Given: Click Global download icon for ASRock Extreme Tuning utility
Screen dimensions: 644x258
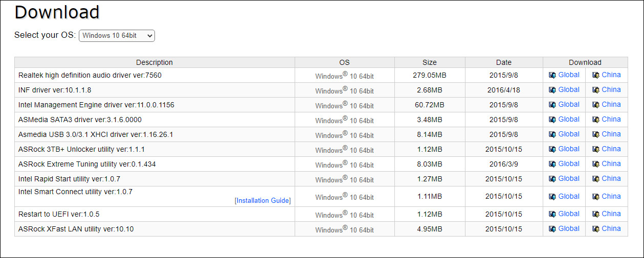Looking at the screenshot, I should [x=552, y=164].
